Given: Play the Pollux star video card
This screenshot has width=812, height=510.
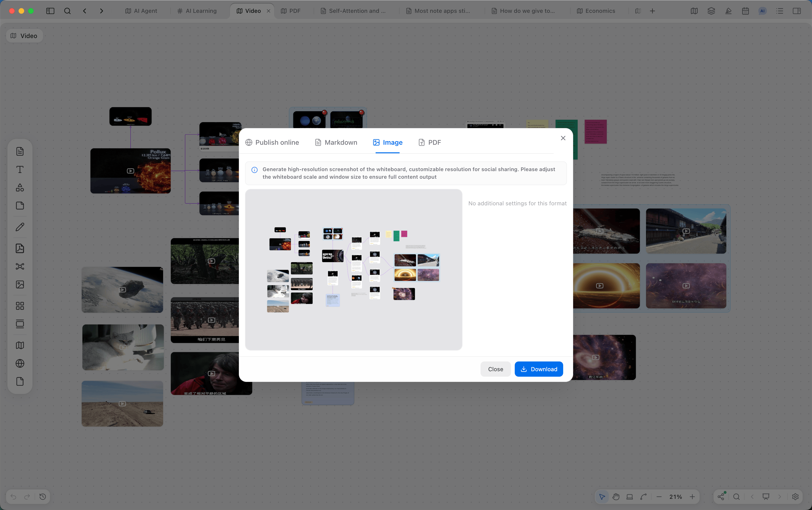Looking at the screenshot, I should pos(130,171).
